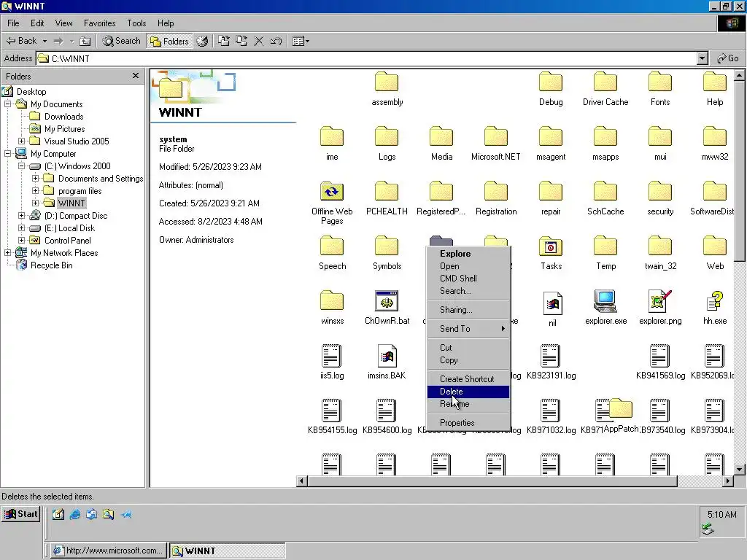The width and height of the screenshot is (747, 560).
Task: Open the Edit menu
Action: tap(37, 23)
